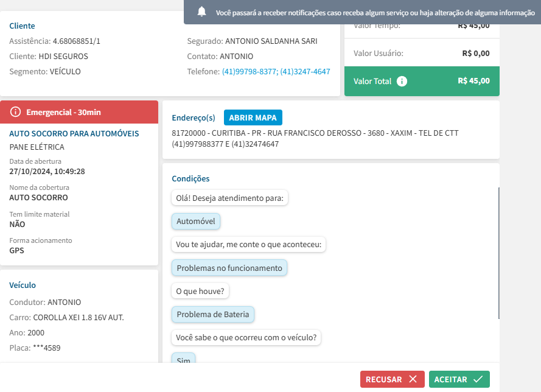The width and height of the screenshot is (541, 392).
Task: Click Valor Usuário amount R$ 0,00
Action: 476,53
